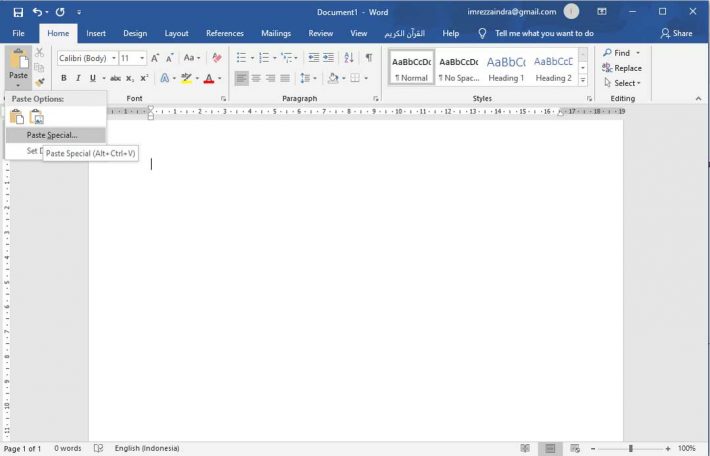
Task: Click the Multilevel List icon
Action: click(x=286, y=58)
